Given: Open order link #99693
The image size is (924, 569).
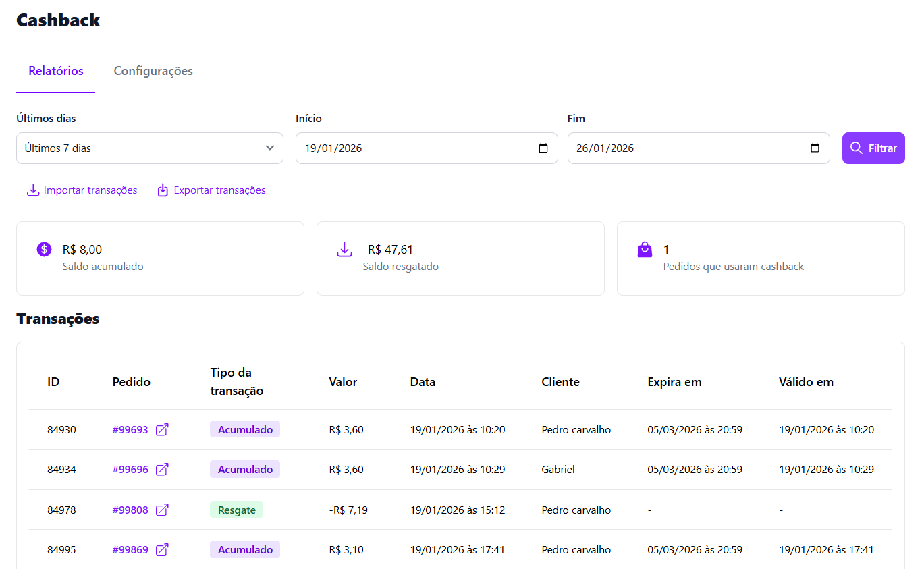Looking at the screenshot, I should (130, 429).
